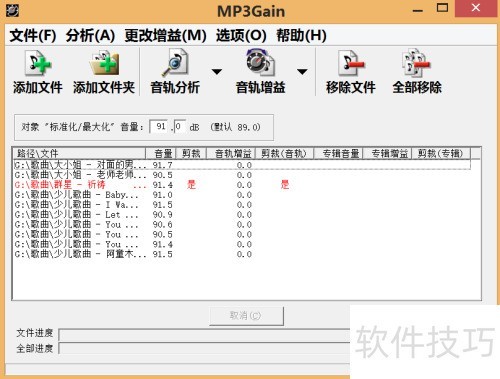
Task: Click Remove File (移除文件) toolbar icon
Action: [351, 63]
